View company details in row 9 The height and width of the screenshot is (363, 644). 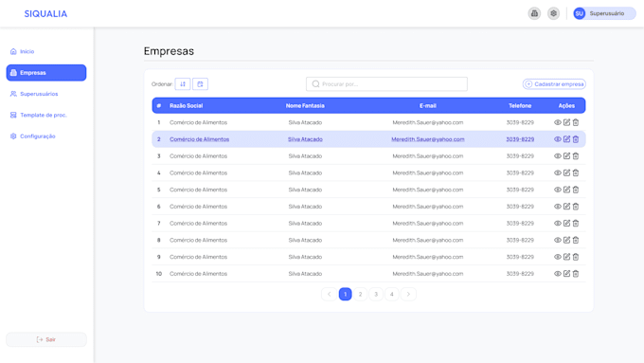point(557,257)
